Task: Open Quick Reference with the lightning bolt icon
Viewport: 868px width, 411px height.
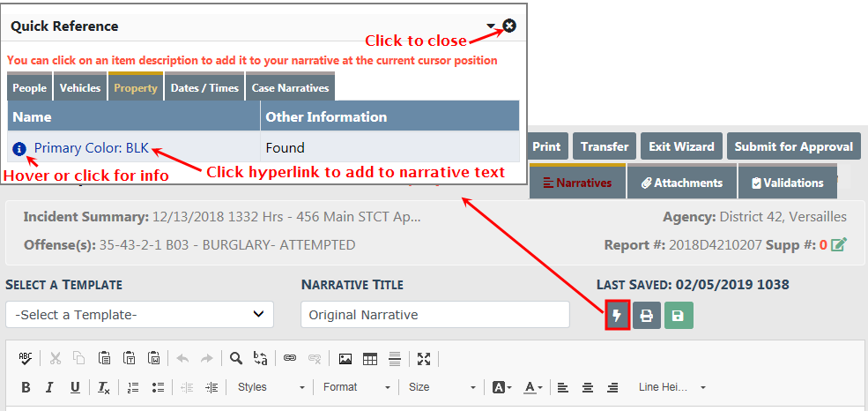Action: pyautogui.click(x=618, y=315)
